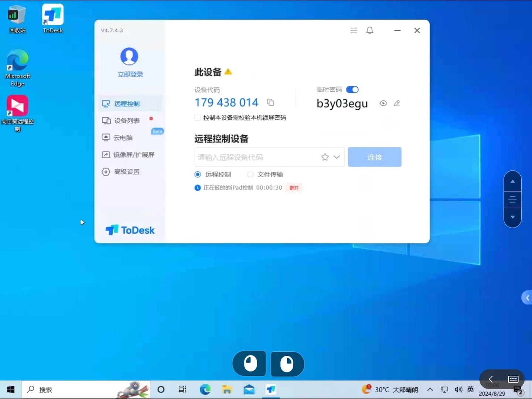Viewport: 532px width, 399px height.
Task: Open the 向日葵远程控制 desktop shortcut
Action: [17, 114]
